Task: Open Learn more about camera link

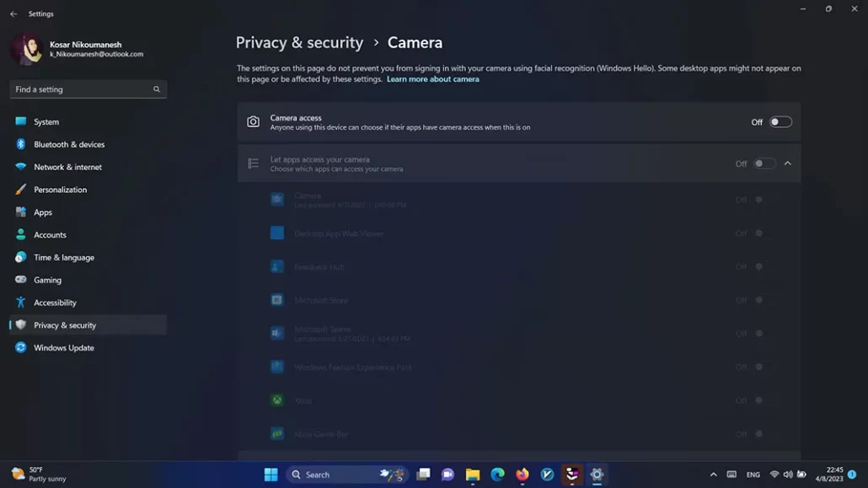Action: point(432,79)
